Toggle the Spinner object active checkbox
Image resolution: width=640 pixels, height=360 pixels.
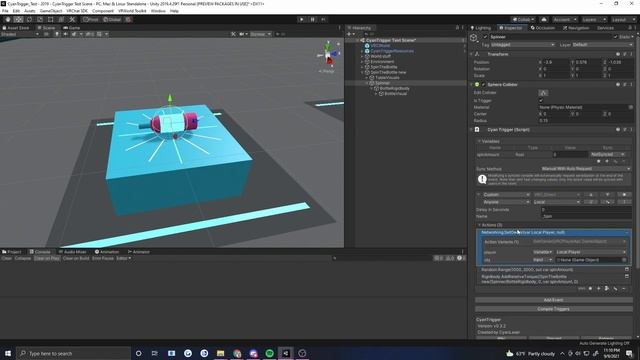[485, 37]
